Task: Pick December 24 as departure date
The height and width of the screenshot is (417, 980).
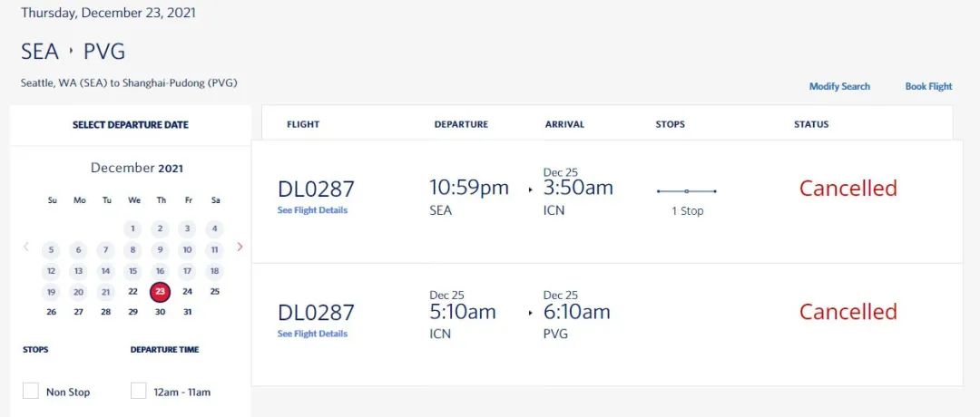Action: click(187, 291)
